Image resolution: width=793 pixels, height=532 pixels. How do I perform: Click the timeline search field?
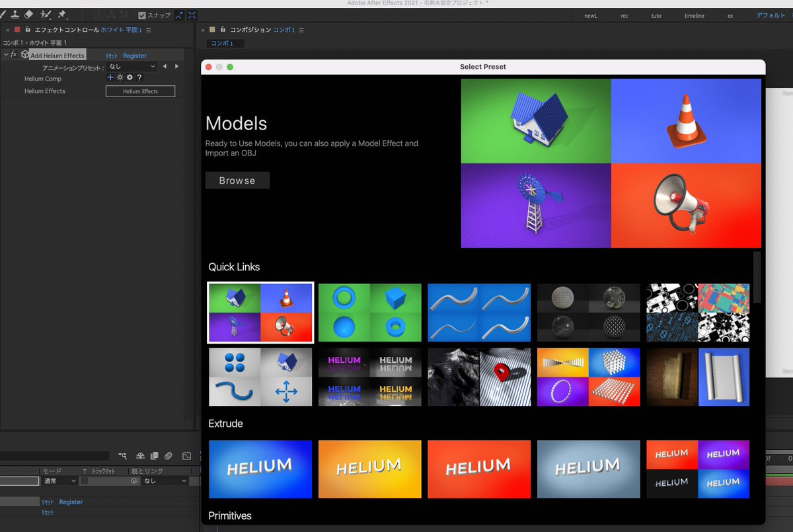54,455
